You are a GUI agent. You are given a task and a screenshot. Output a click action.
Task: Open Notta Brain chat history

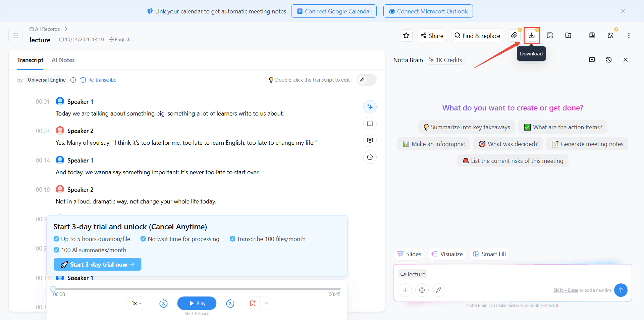click(609, 60)
